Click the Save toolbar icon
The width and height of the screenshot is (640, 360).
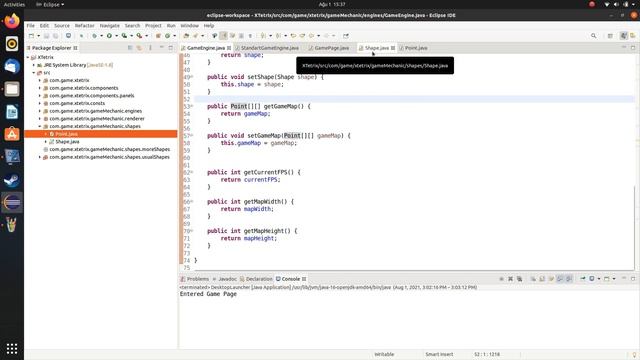[x=47, y=36]
